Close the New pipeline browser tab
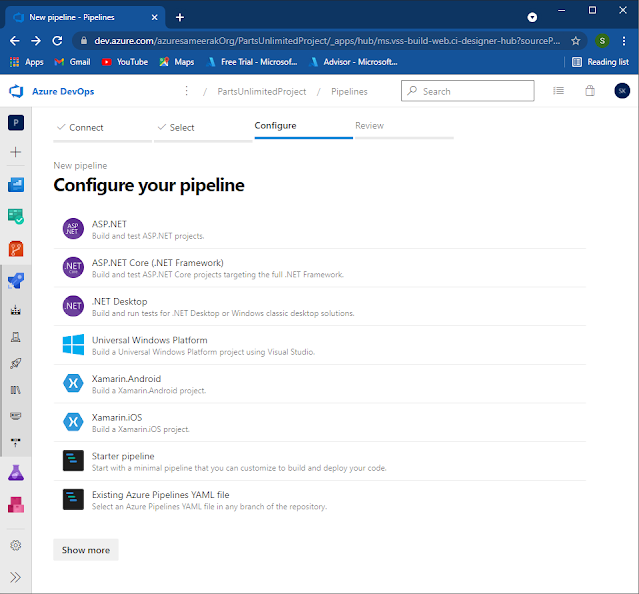Screen dimensions: 639x594 click(x=154, y=17)
